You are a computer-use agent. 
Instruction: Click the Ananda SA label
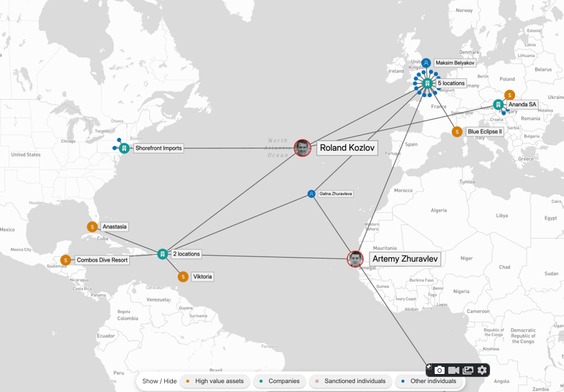click(522, 104)
